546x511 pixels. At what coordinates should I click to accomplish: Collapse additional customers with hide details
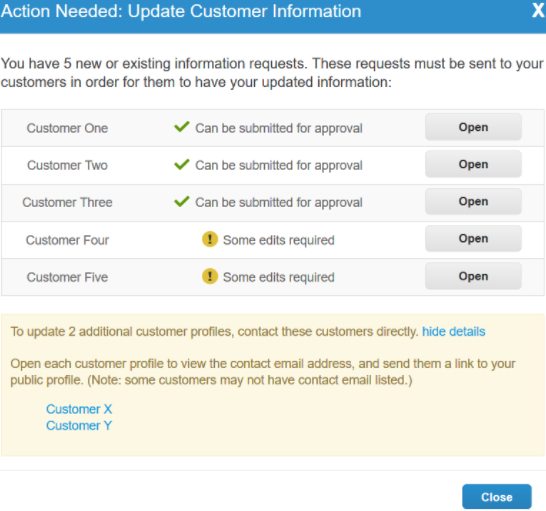coord(453,332)
